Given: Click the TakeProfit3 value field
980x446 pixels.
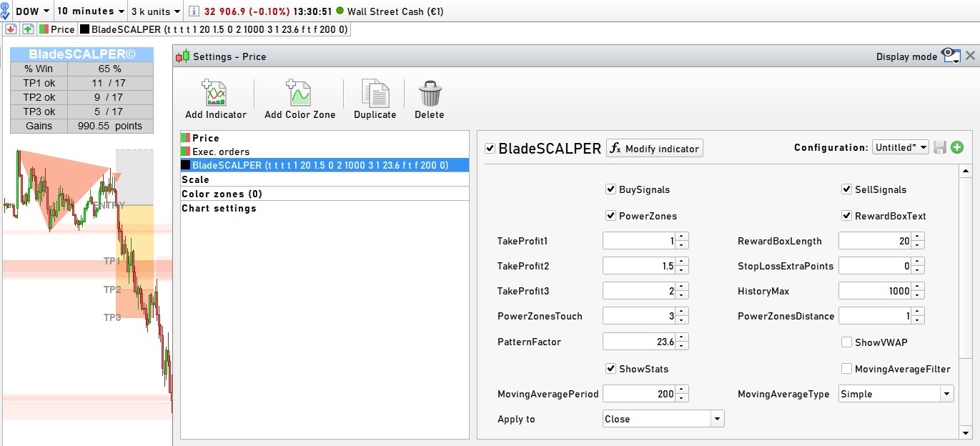Looking at the screenshot, I should [x=639, y=291].
